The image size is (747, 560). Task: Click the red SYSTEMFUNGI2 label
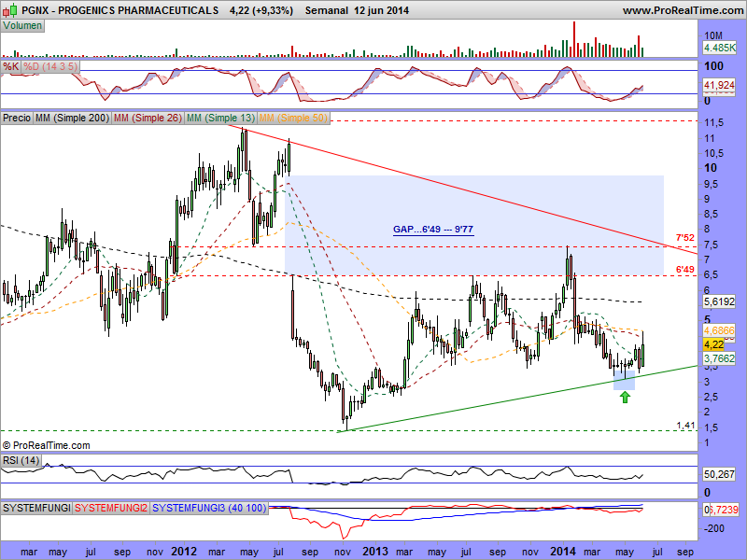[111, 508]
